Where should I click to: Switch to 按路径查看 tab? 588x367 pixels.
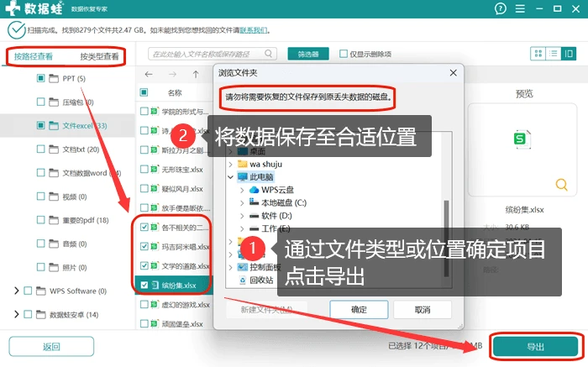click(34, 56)
